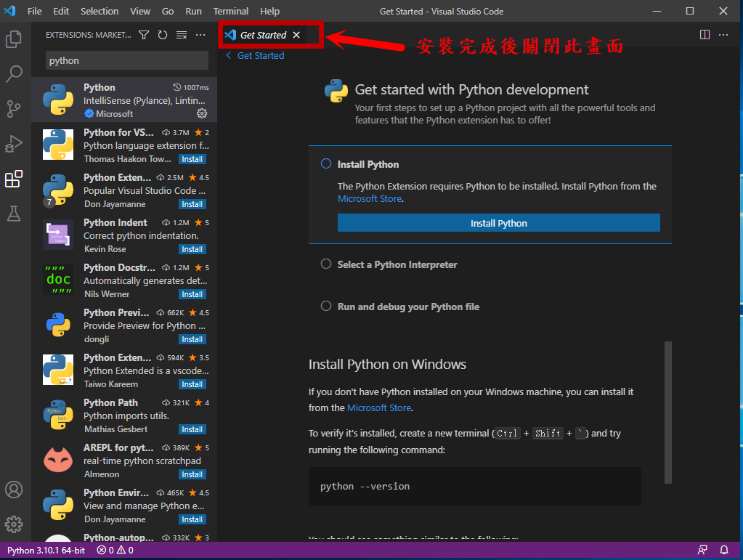
Task: Open the Go menu
Action: click(x=168, y=11)
